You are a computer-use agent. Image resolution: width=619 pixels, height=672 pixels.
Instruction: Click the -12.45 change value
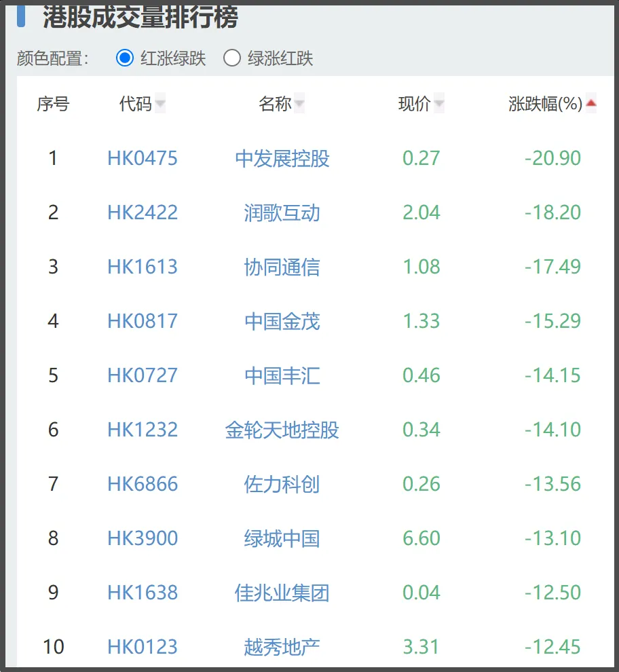click(553, 647)
